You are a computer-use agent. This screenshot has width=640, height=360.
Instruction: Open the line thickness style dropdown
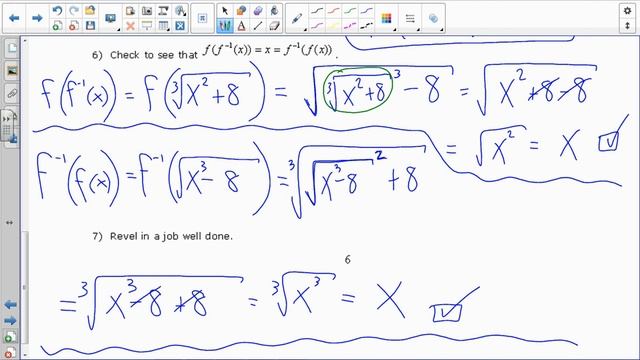click(410, 18)
